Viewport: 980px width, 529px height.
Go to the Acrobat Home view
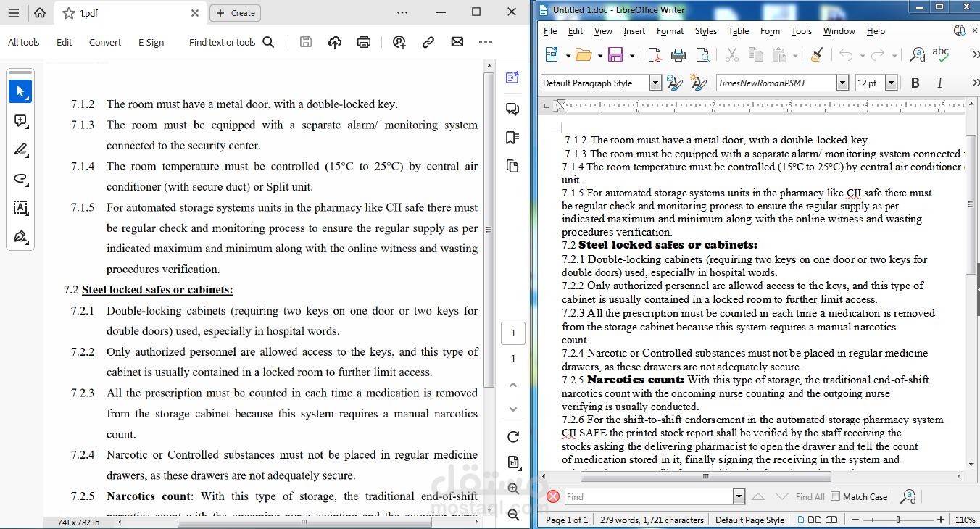[40, 12]
